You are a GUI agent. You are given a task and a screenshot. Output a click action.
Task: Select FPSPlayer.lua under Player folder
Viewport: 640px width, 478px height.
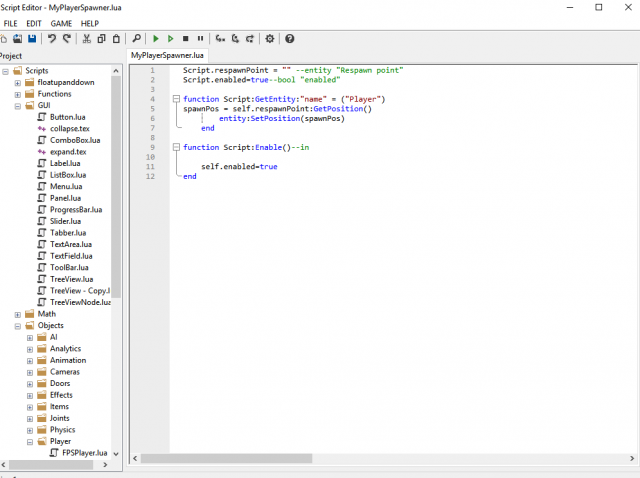tap(82, 452)
